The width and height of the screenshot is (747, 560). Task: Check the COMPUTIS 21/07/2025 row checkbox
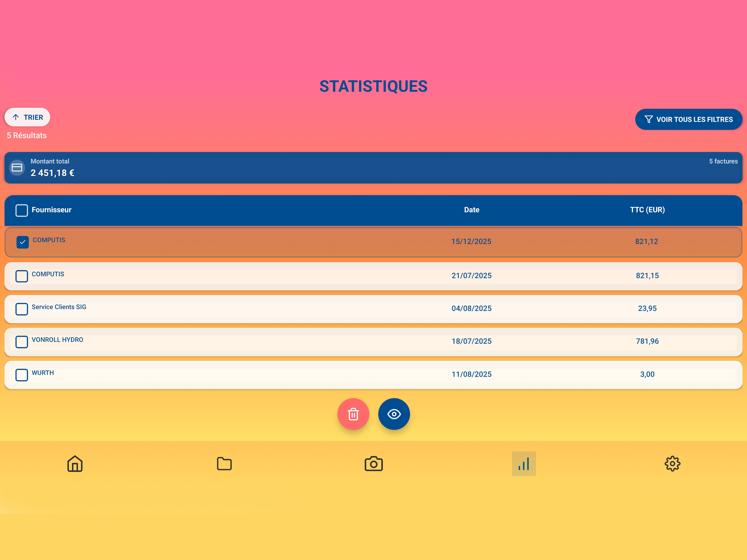22,276
